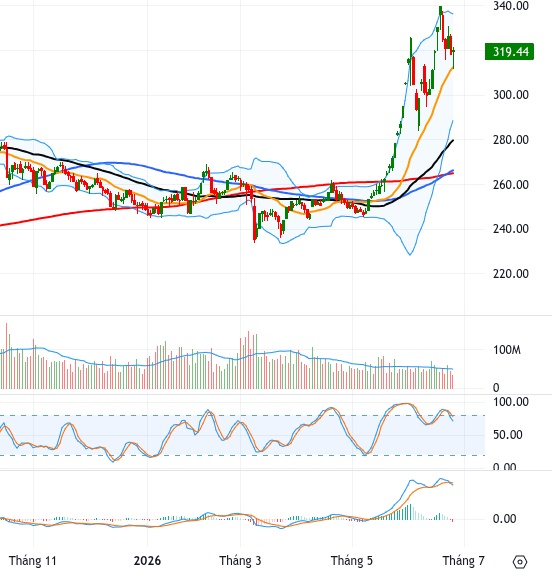Select the 100.00 stochastic scale label

point(510,402)
